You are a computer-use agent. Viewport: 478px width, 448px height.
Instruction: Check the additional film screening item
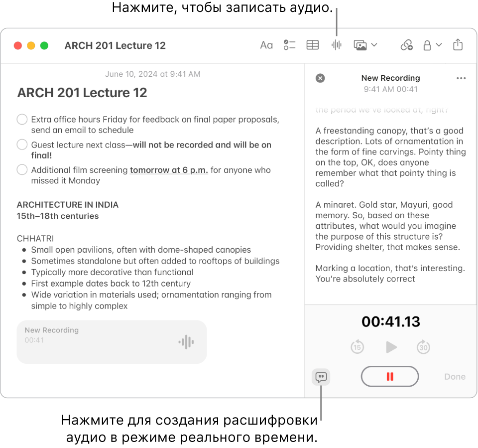pyautogui.click(x=21, y=170)
